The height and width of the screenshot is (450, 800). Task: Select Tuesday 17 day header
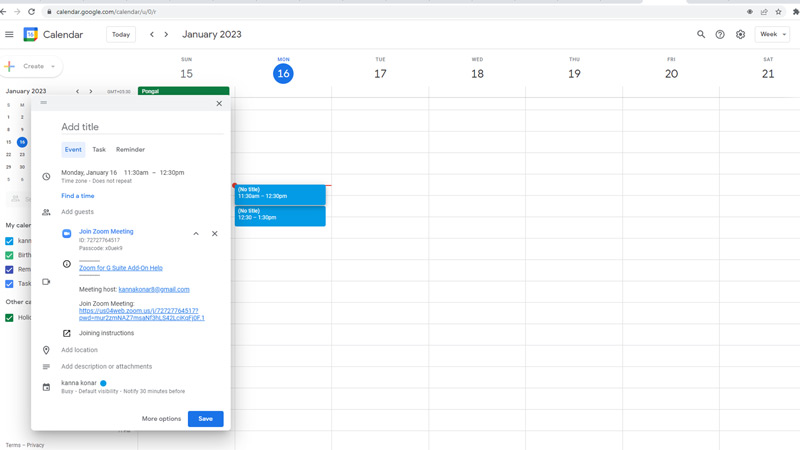(x=380, y=73)
